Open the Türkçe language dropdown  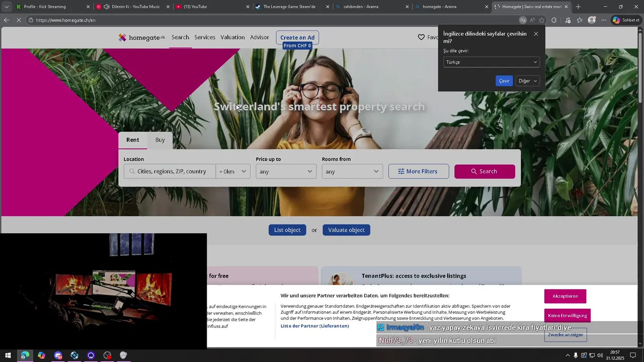(x=492, y=62)
